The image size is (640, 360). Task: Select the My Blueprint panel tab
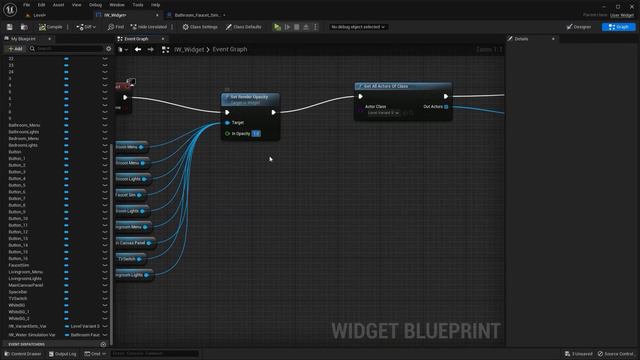coord(23,39)
